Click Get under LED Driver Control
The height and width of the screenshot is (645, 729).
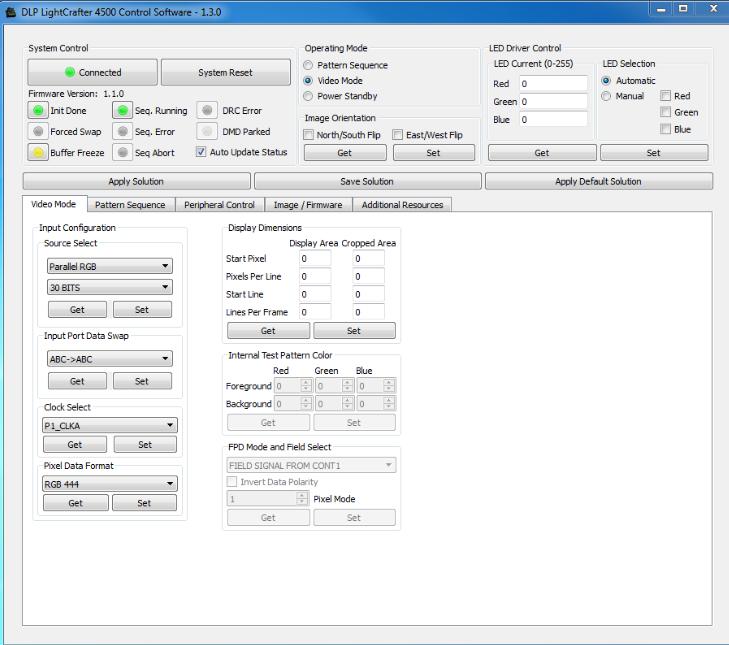click(x=542, y=153)
